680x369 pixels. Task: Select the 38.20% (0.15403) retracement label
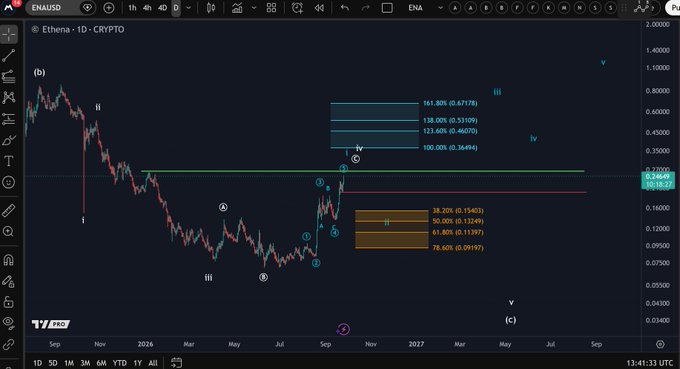458,211
